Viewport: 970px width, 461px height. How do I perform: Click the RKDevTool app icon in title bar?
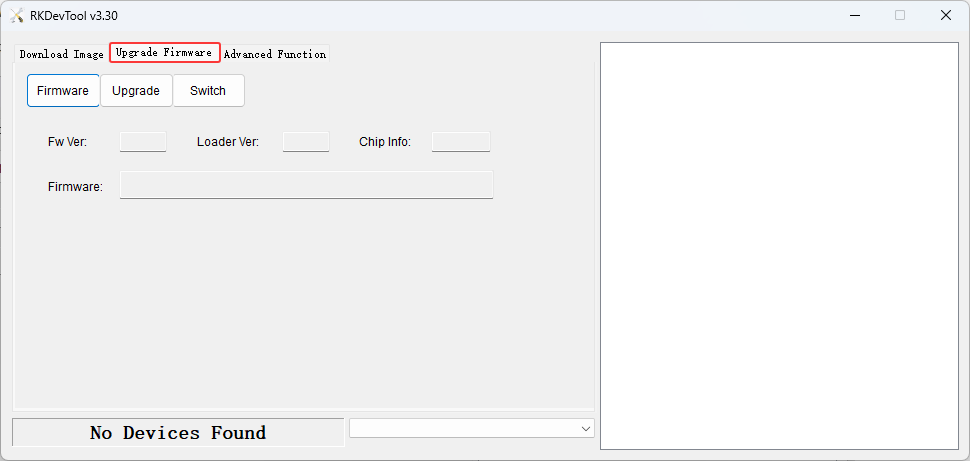coord(17,16)
